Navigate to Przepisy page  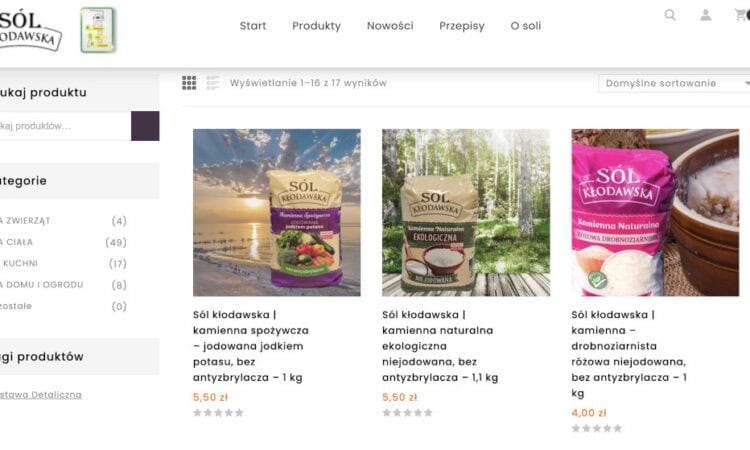(x=462, y=26)
